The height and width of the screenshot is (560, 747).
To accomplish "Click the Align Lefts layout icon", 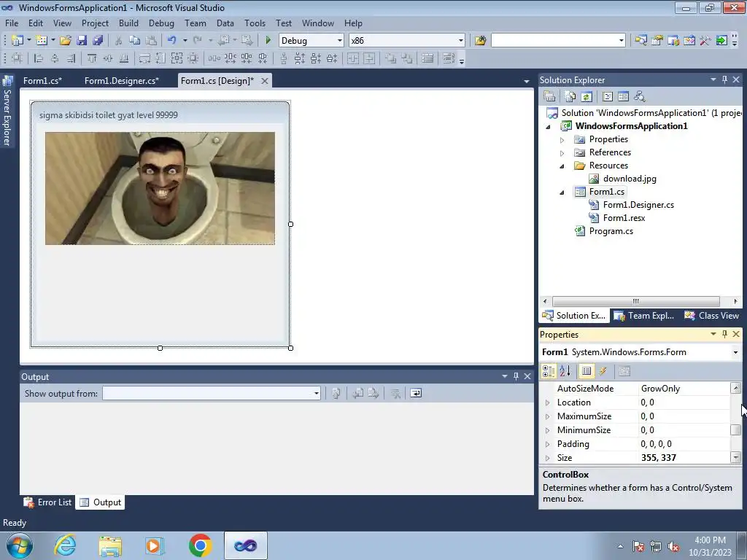I will (x=39, y=58).
